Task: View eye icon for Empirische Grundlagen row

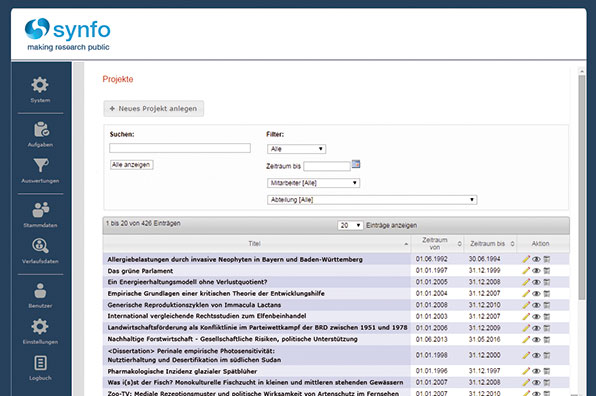Action: click(x=536, y=293)
